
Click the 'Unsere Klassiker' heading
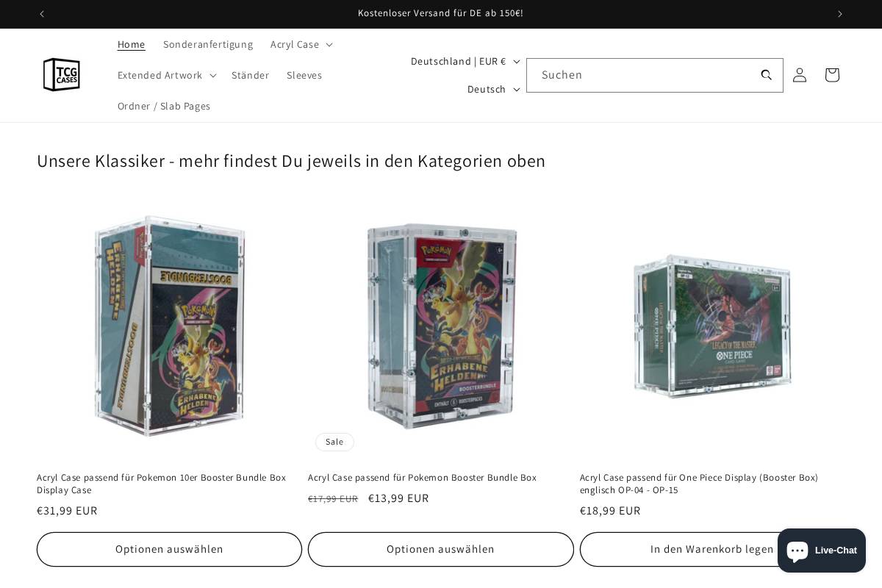tap(291, 161)
